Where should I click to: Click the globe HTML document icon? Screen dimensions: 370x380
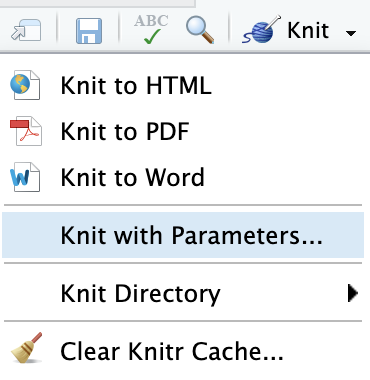pos(25,85)
